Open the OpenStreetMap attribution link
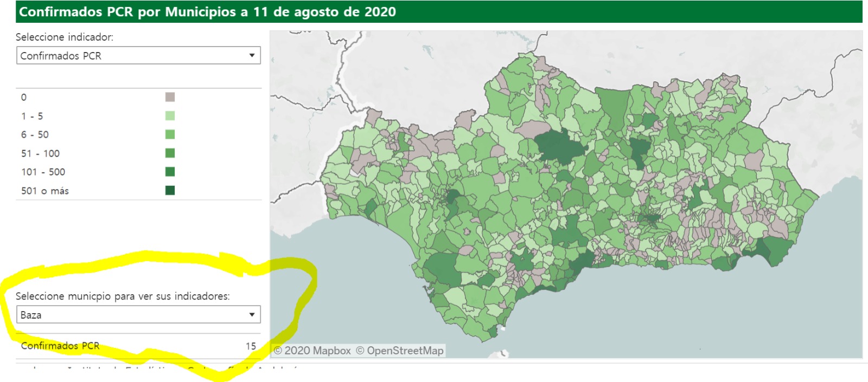 click(400, 351)
